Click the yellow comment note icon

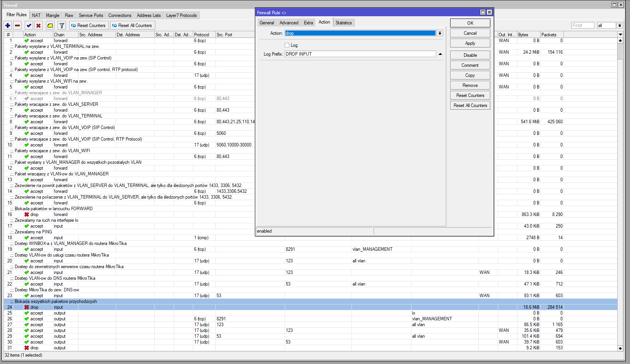coord(50,26)
